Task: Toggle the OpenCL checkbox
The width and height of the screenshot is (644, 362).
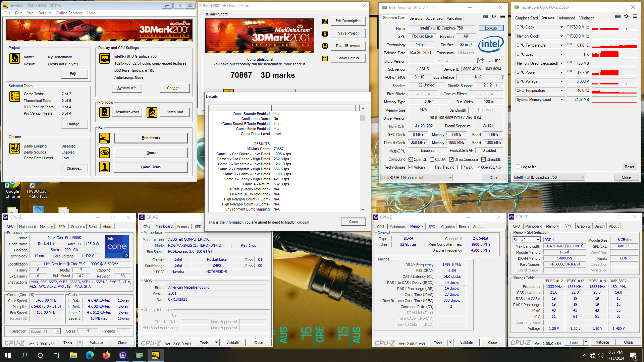Action: tap(411, 160)
